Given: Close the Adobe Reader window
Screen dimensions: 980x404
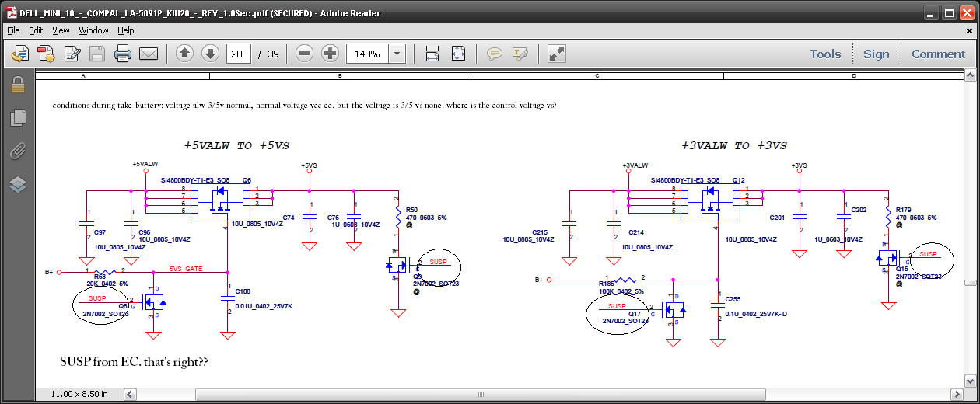Looking at the screenshot, I should tap(968, 13).
